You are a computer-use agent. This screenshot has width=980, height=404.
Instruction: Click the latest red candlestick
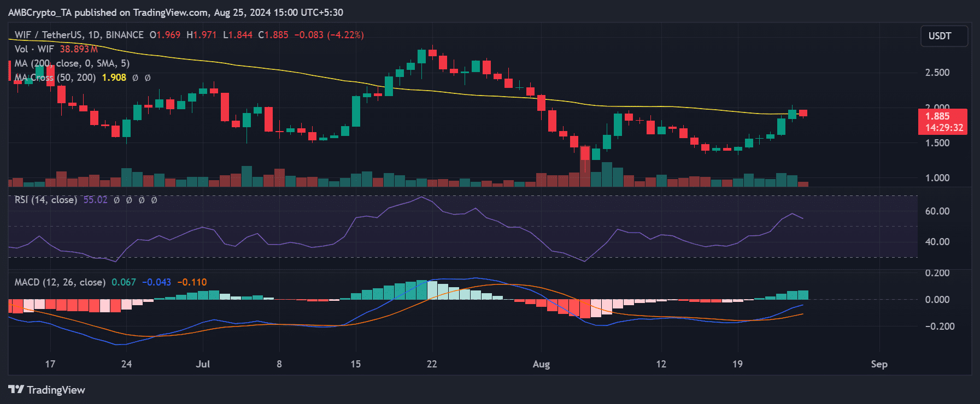click(x=803, y=113)
